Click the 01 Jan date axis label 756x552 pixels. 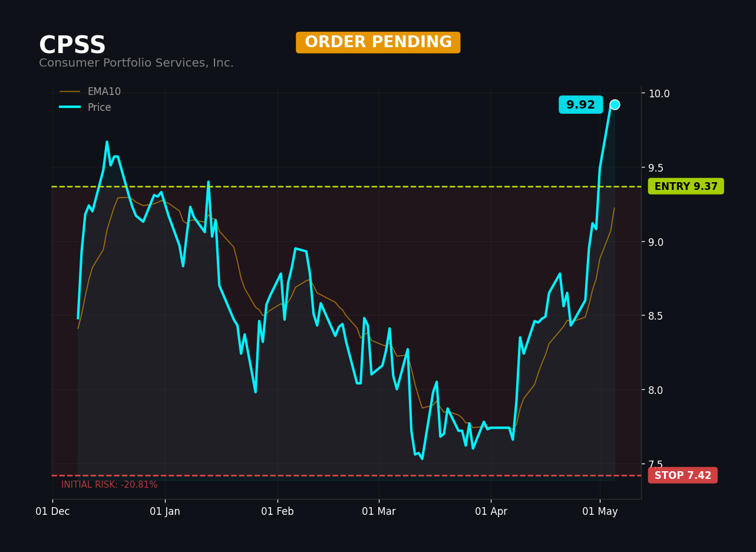pos(165,511)
